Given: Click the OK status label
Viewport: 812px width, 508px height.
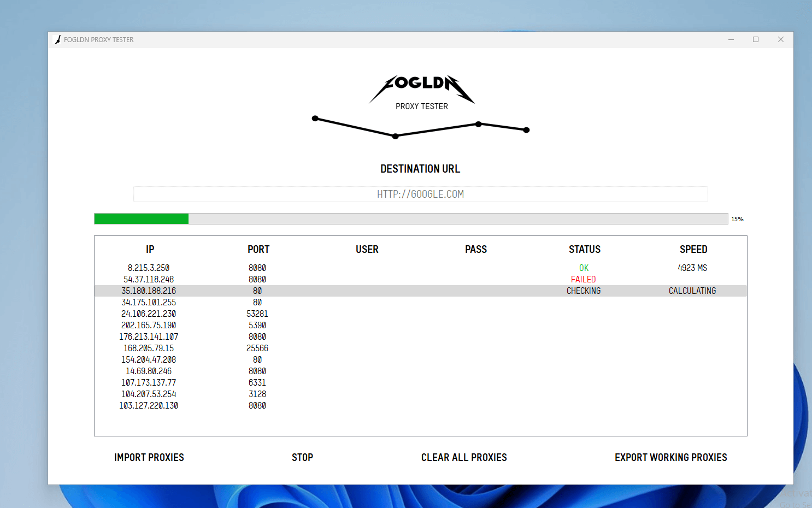Looking at the screenshot, I should [583, 268].
